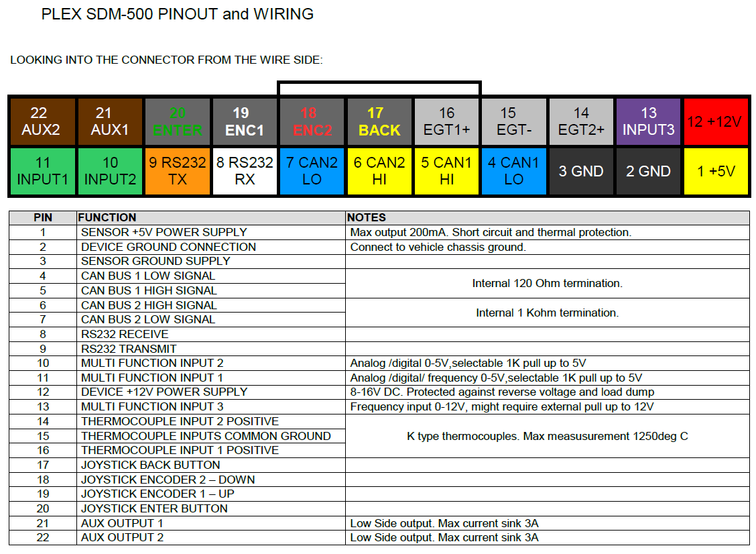Click the title 'PLEX SDM-500 PINOUT and WIRING'

tap(178, 14)
